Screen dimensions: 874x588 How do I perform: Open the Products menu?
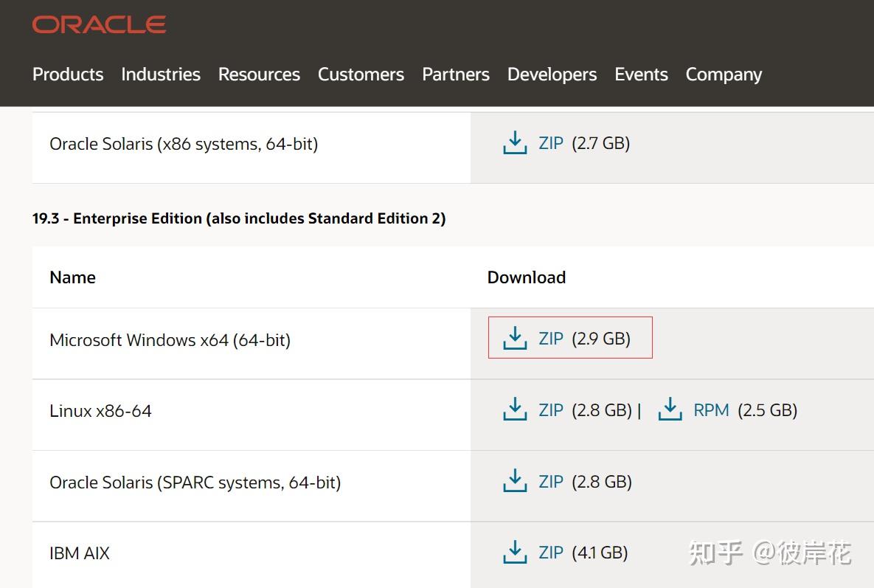(x=68, y=75)
